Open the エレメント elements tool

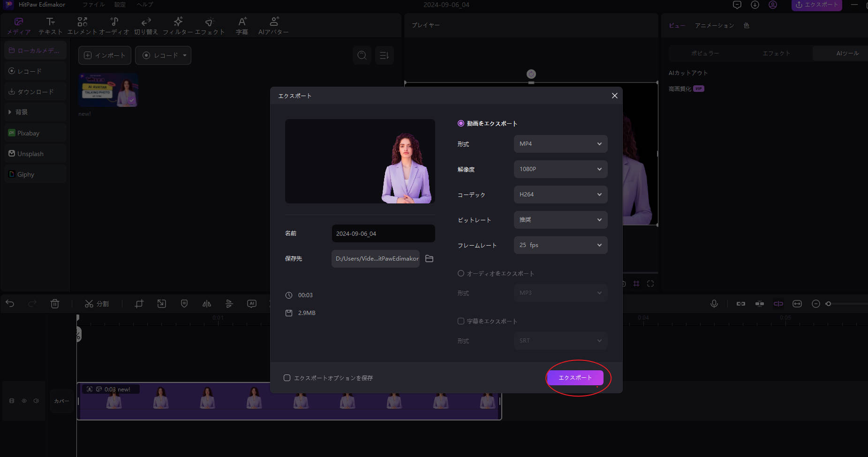(x=82, y=26)
